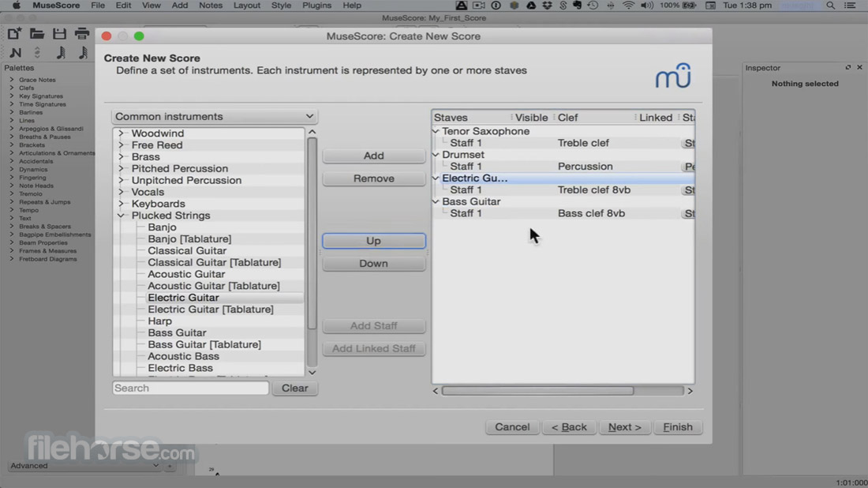The width and height of the screenshot is (868, 488).
Task: Open the File menu
Action: pos(98,6)
